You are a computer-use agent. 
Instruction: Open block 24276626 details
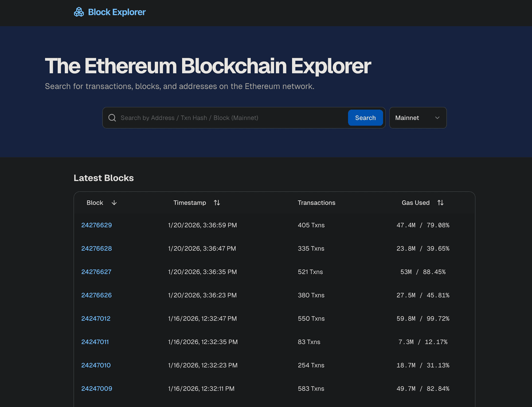tap(97, 295)
